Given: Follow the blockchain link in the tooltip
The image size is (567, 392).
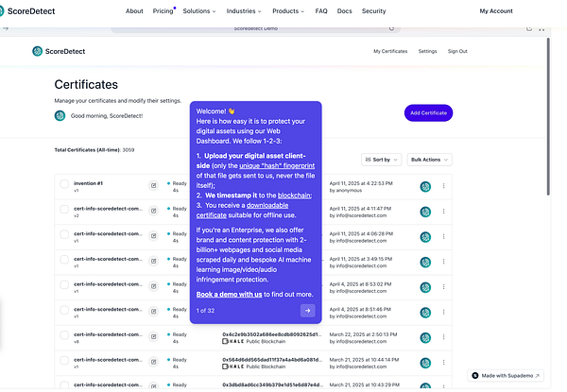Looking at the screenshot, I should click(294, 196).
